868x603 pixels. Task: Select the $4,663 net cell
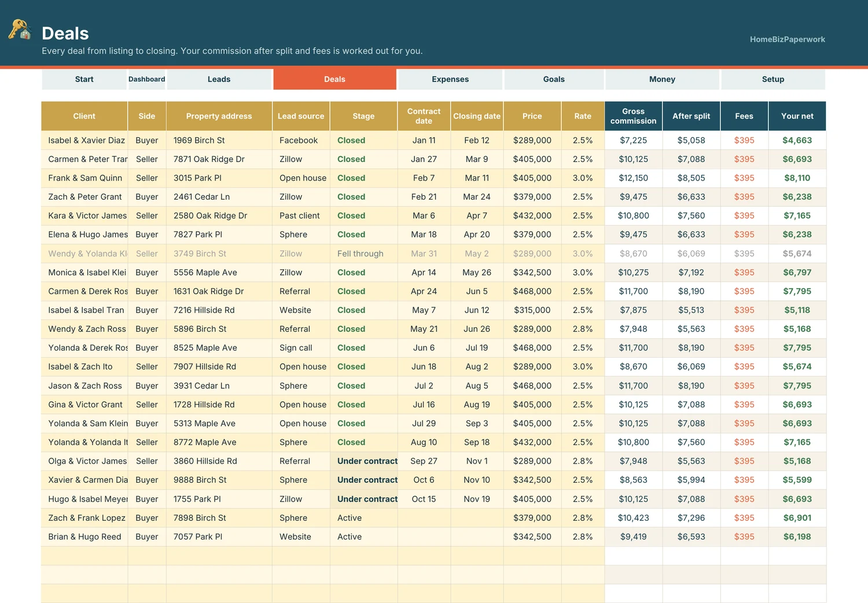797,140
